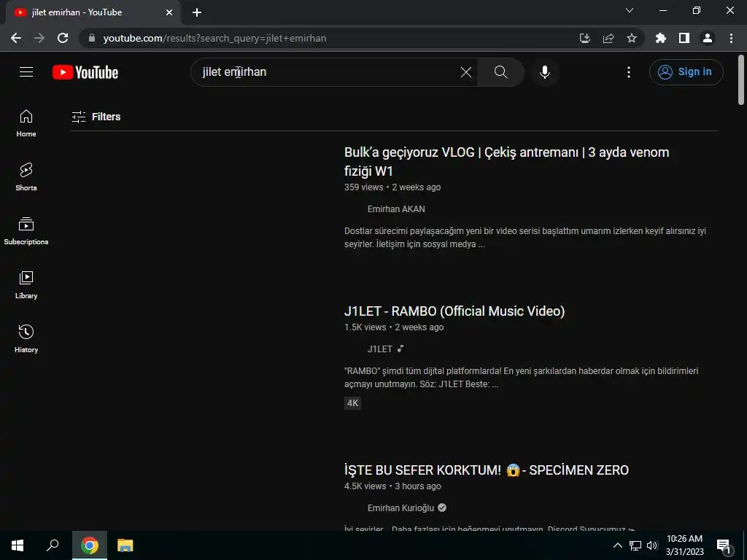Open volume control in tray

coord(652,545)
